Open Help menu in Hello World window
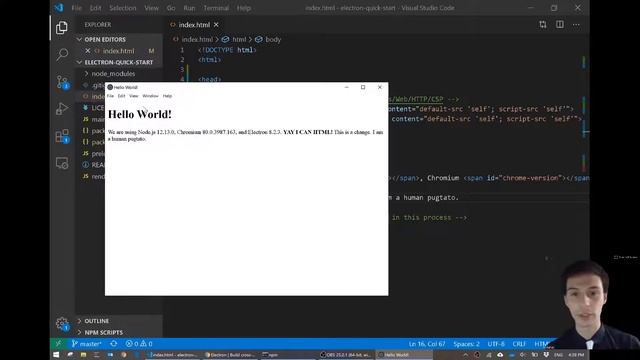 point(167,96)
